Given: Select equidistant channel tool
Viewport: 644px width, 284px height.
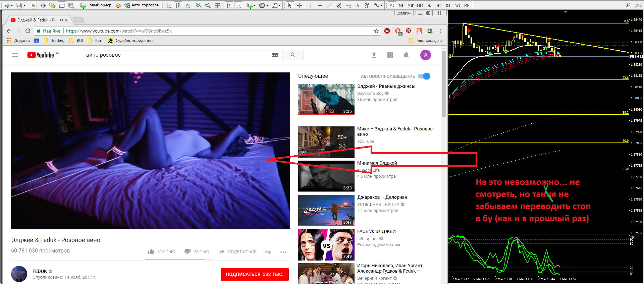Looking at the screenshot, I should 339,5.
